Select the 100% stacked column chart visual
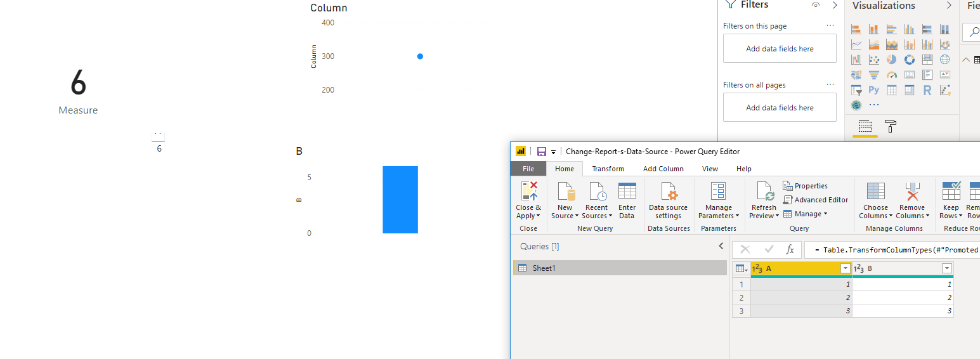 (945, 29)
